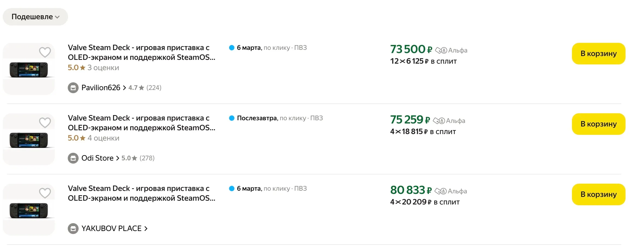Click the rating star next to 4 оценки

(x=83, y=138)
